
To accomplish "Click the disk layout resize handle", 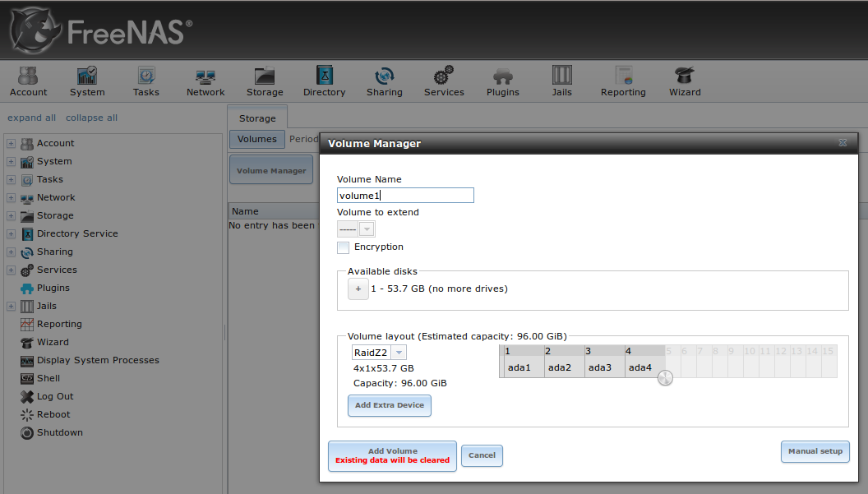I will click(x=665, y=378).
